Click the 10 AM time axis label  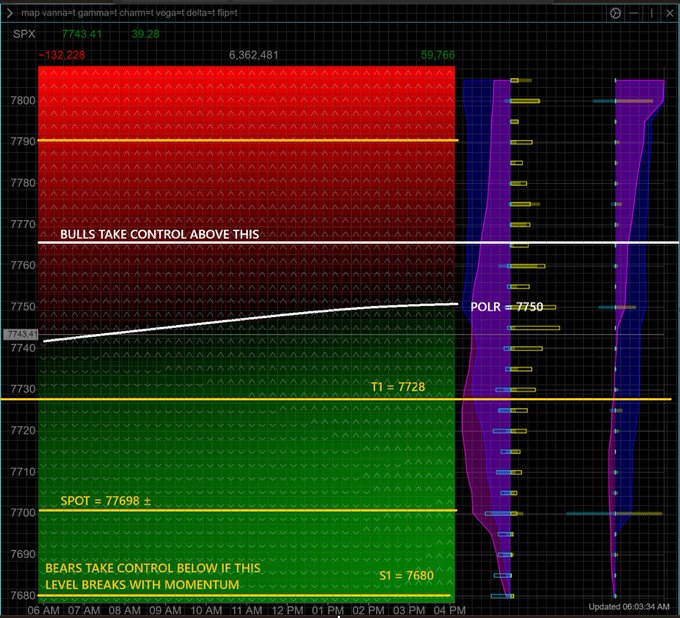[206, 611]
